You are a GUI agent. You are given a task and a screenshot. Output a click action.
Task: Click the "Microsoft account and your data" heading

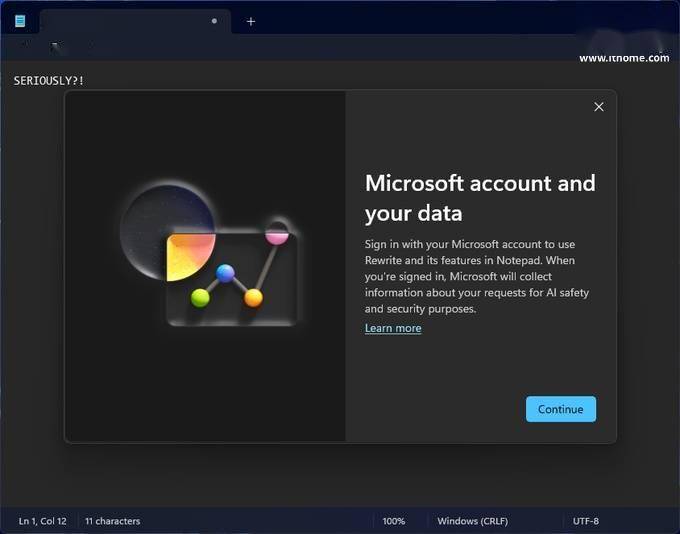tap(480, 198)
